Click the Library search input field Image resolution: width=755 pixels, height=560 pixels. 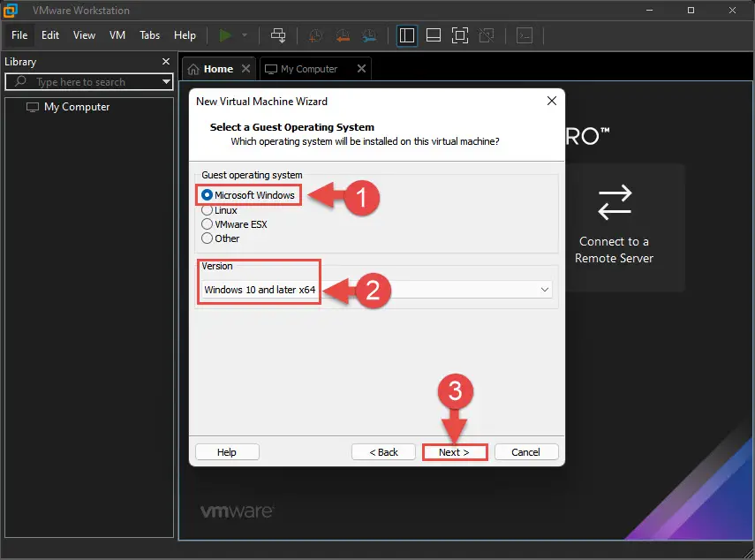click(x=89, y=82)
